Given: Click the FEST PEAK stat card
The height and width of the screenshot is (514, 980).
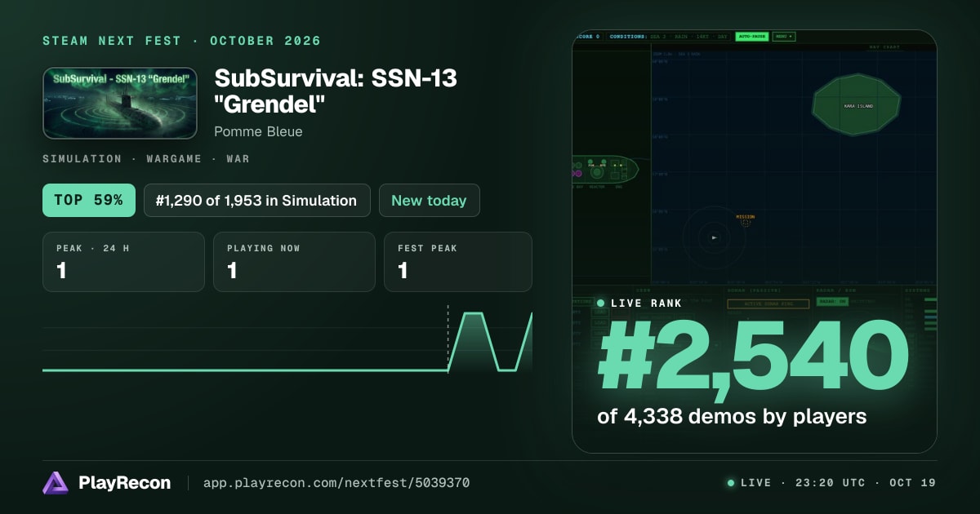Looking at the screenshot, I should [x=458, y=262].
